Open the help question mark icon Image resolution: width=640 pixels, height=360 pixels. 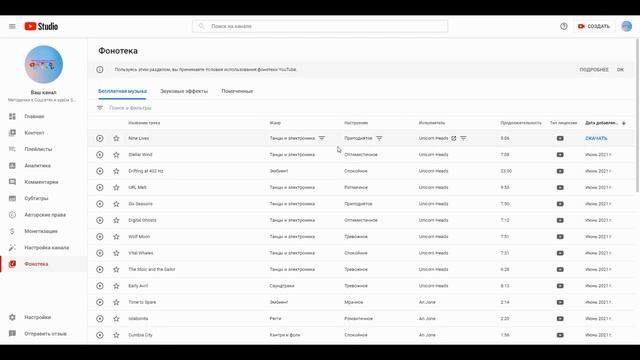[x=564, y=26]
